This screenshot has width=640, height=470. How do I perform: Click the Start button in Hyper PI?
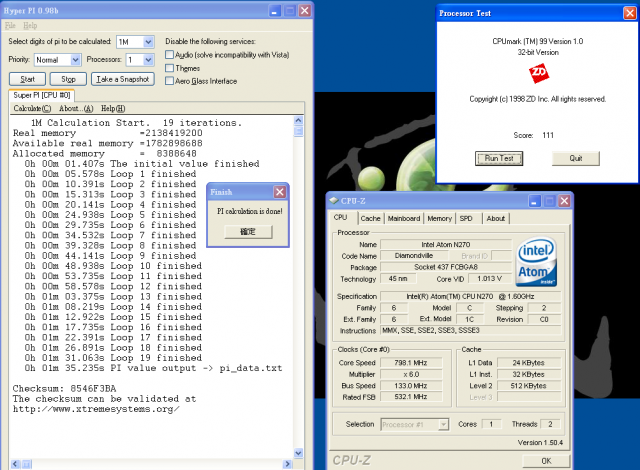point(27,79)
